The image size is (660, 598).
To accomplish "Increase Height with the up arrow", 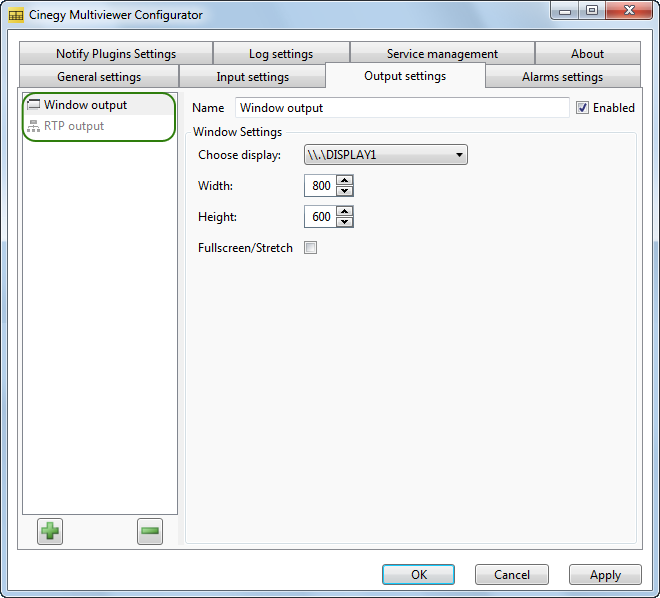I will tap(345, 211).
